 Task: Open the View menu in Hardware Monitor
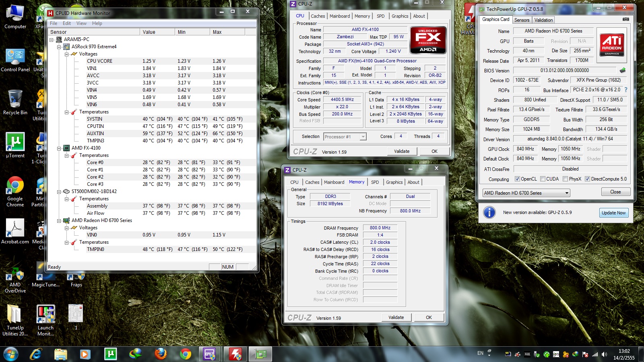(81, 23)
